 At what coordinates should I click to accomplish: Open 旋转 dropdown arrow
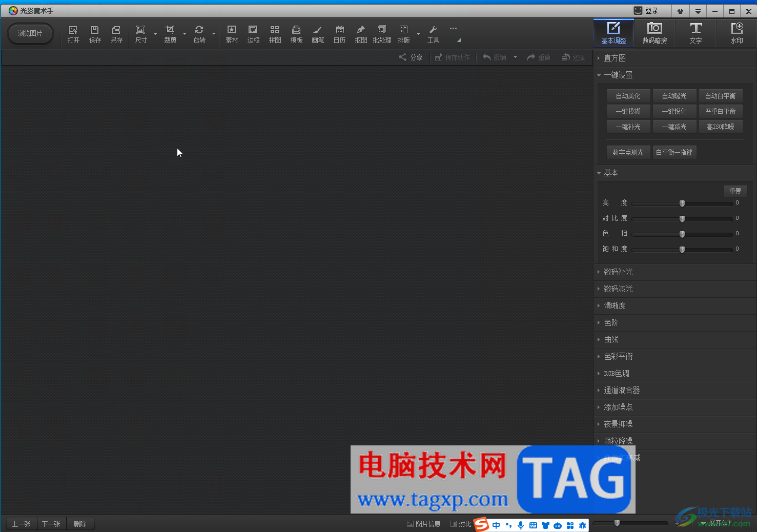coord(214,34)
